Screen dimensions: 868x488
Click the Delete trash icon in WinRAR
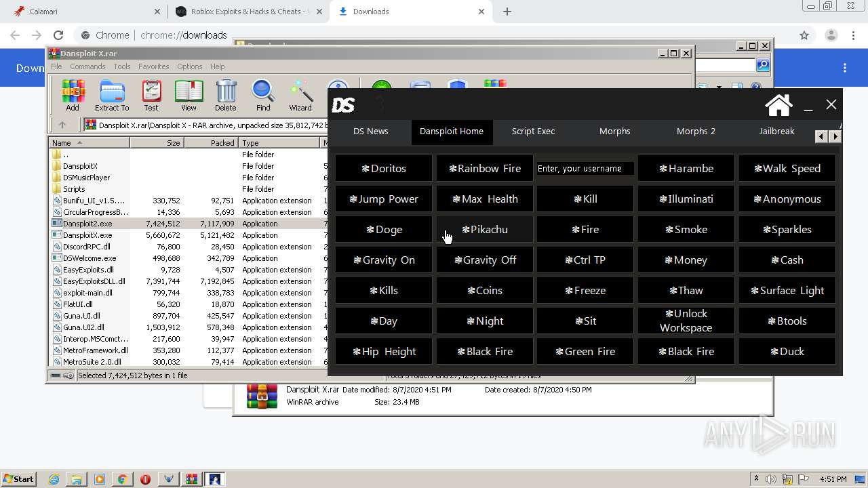(x=226, y=95)
